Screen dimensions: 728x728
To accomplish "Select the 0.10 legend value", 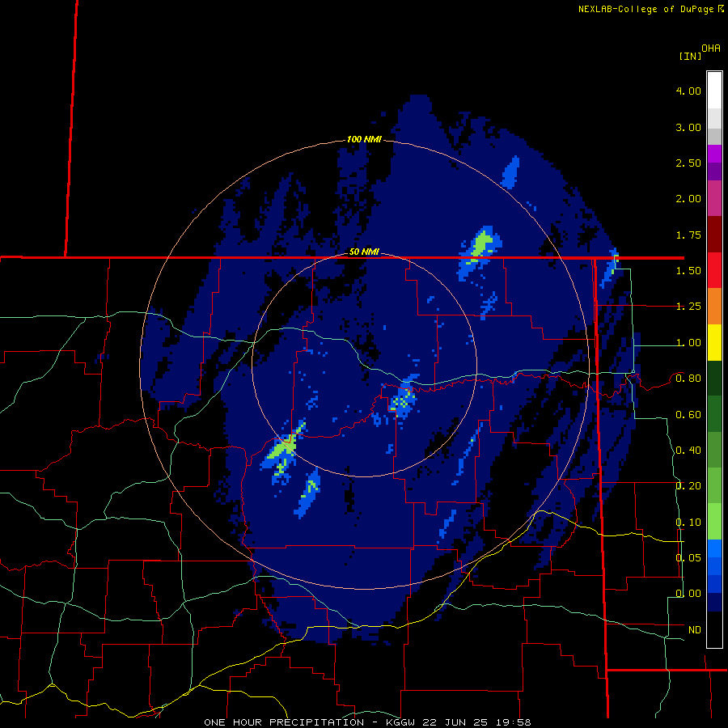I will (688, 523).
